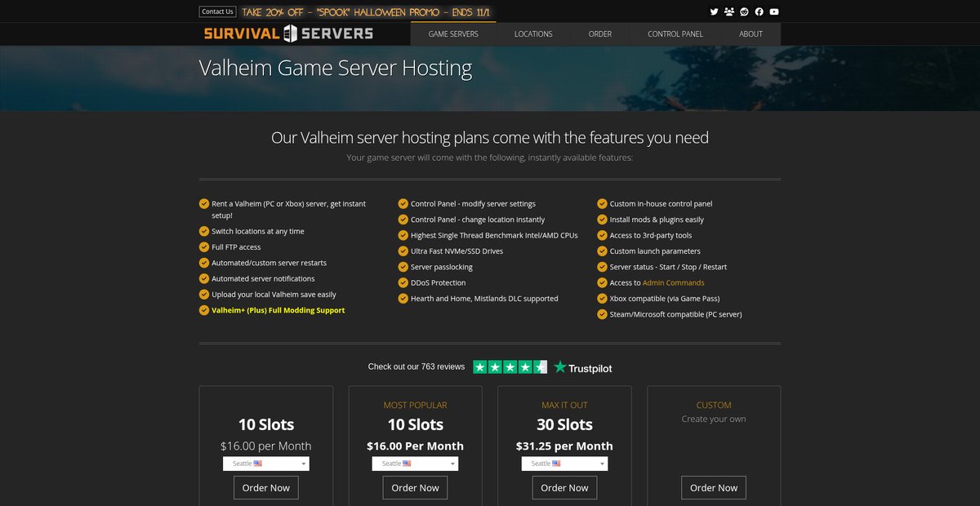The image size is (980, 506).
Task: Click the 'Automated/custom server restarts' text
Action: tap(269, 264)
